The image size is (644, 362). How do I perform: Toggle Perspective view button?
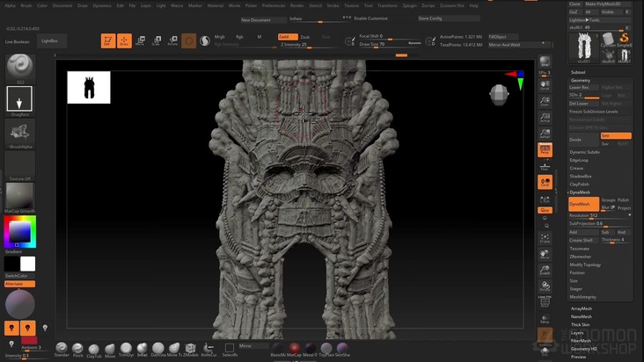[x=545, y=149]
